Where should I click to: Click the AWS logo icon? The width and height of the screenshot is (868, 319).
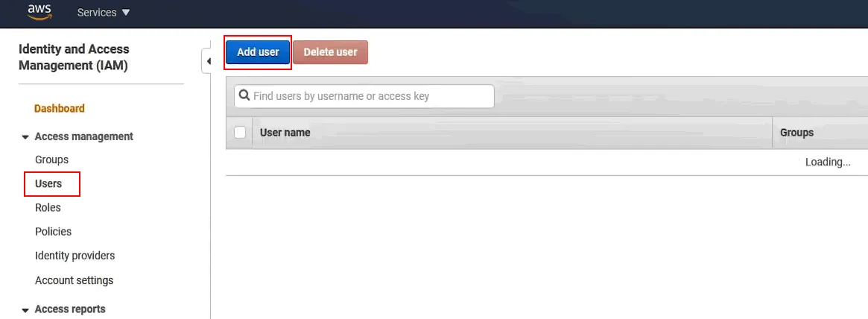pos(39,12)
